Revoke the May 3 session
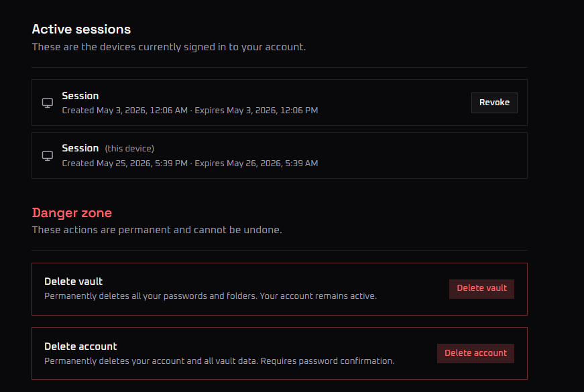This screenshot has width=584, height=392. click(494, 103)
